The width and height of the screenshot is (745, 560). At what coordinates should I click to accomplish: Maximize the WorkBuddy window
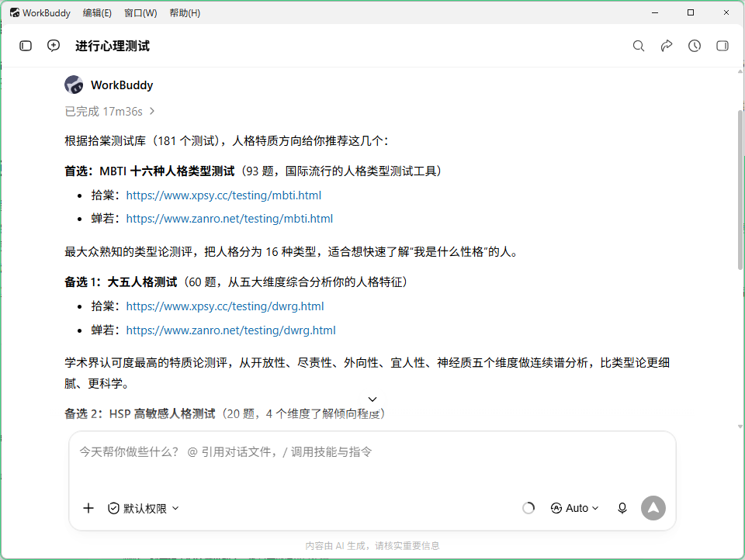(691, 13)
